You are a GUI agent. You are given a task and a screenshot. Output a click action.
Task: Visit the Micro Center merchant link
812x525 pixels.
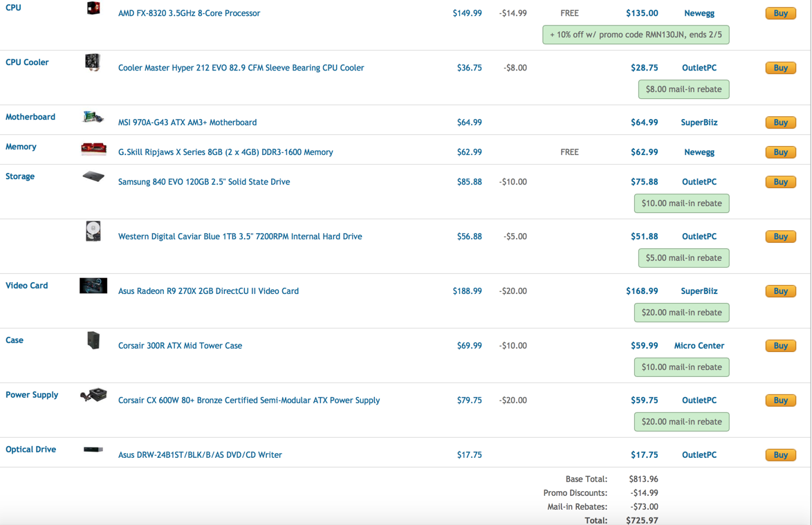point(699,346)
